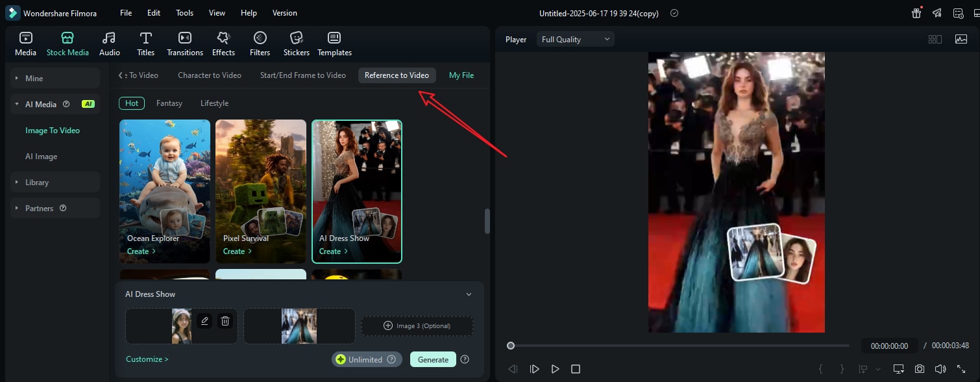Open the Tools menu
The width and height of the screenshot is (980, 382).
tap(185, 13)
